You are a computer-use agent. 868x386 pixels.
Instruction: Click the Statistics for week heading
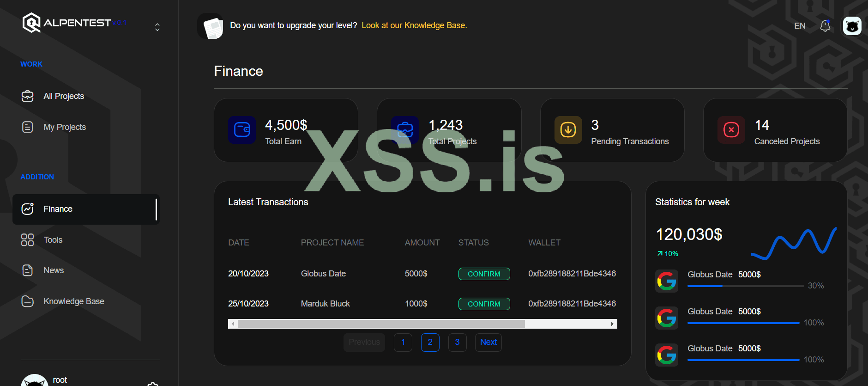[x=693, y=202]
